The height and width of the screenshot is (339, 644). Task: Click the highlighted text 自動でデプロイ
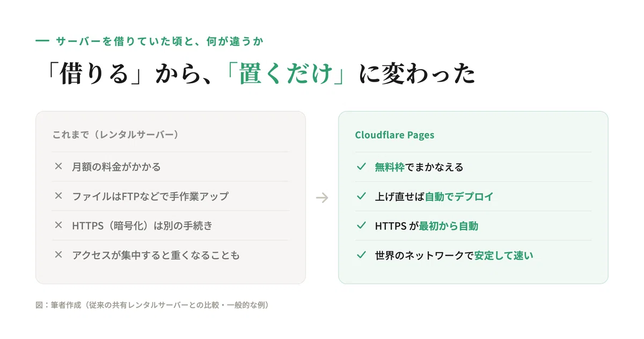[x=459, y=197]
